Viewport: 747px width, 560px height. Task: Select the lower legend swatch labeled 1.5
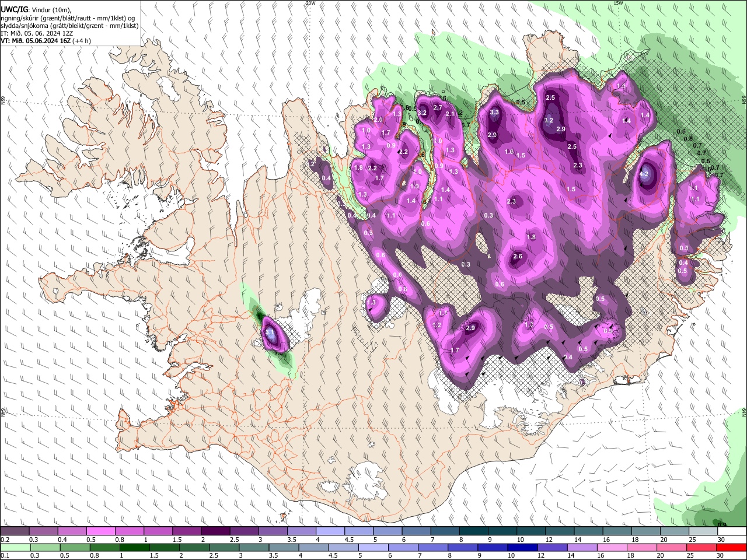pyautogui.click(x=165, y=547)
